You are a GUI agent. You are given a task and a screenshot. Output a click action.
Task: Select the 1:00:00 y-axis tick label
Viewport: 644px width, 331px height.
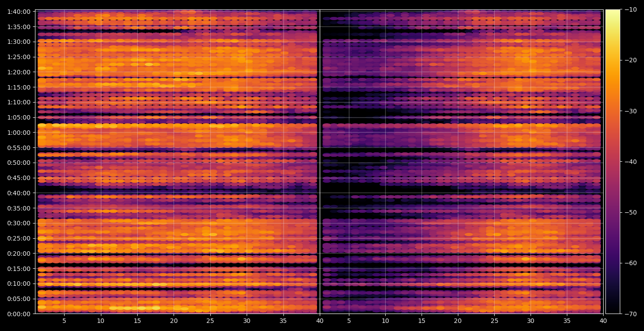coord(19,133)
